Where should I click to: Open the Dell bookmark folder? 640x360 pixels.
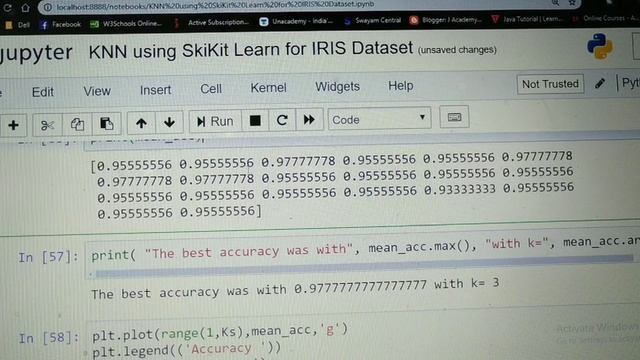tap(18, 25)
